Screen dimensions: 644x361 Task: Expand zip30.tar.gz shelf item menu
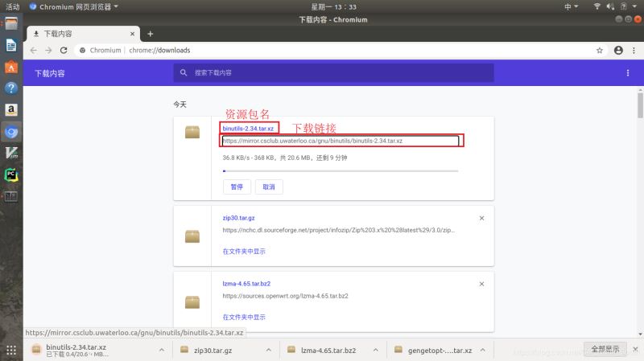(268, 350)
